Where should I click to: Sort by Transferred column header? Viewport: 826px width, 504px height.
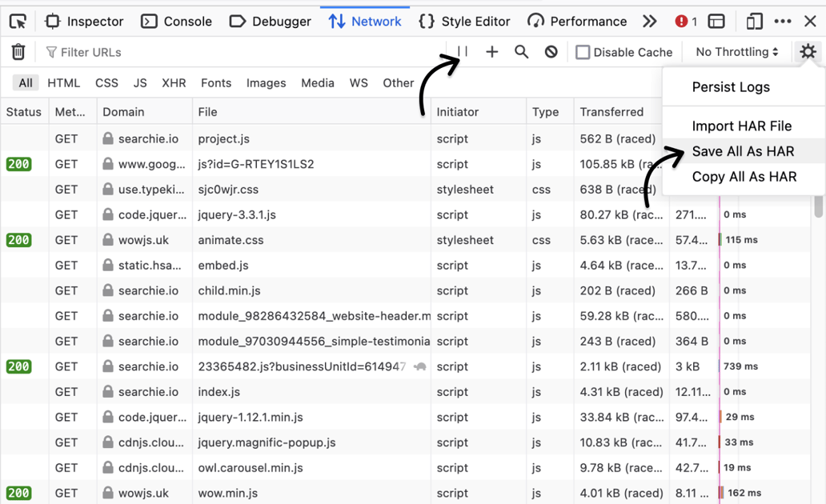click(x=618, y=112)
